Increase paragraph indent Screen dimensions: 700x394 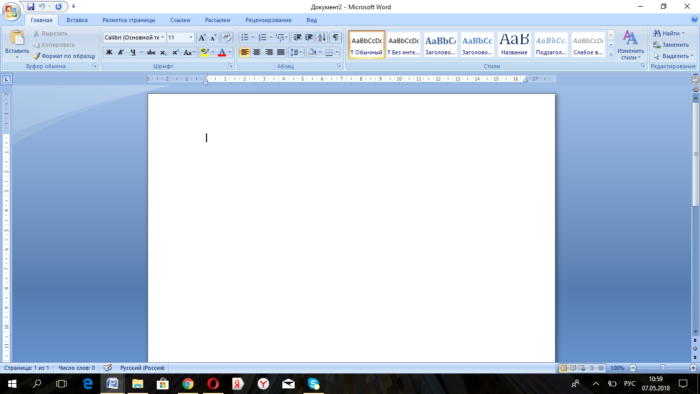tap(308, 37)
